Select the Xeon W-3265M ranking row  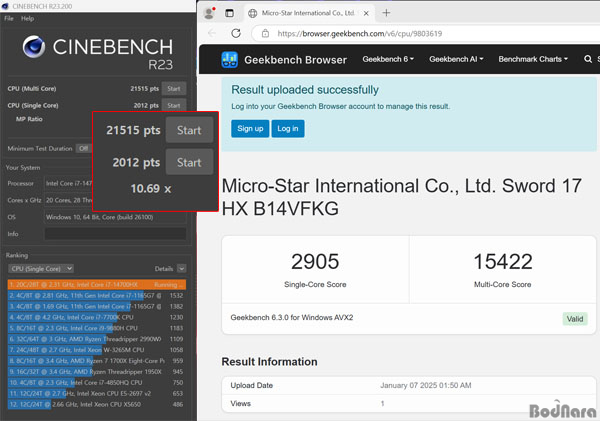[96, 350]
